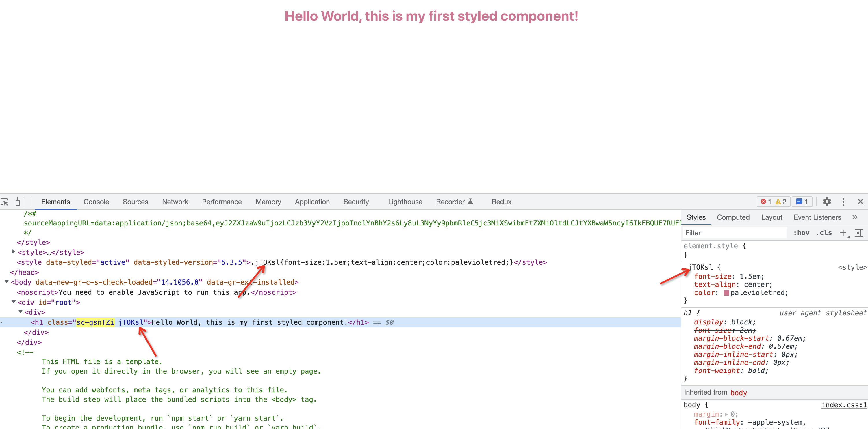Click the sourceMappingURL comment text
The image size is (868, 429).
(x=352, y=223)
